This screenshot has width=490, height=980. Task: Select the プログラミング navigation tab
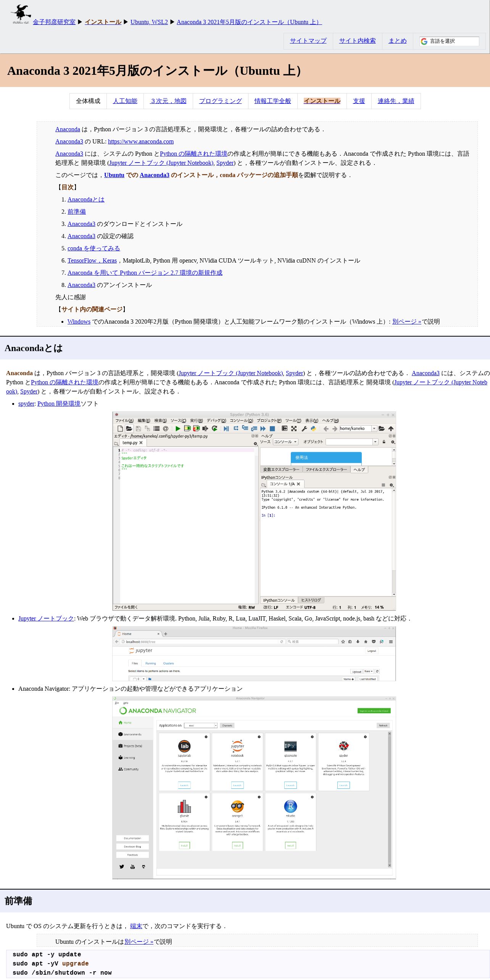pyautogui.click(x=221, y=101)
